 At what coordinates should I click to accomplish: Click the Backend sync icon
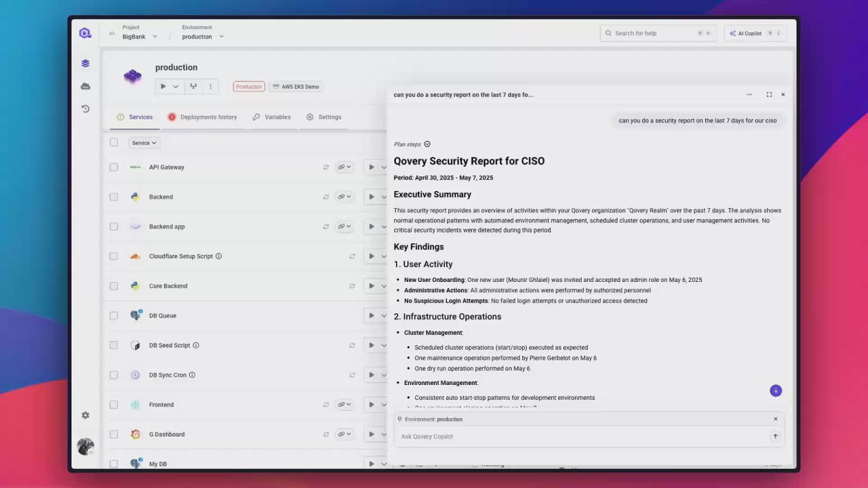[x=326, y=197]
